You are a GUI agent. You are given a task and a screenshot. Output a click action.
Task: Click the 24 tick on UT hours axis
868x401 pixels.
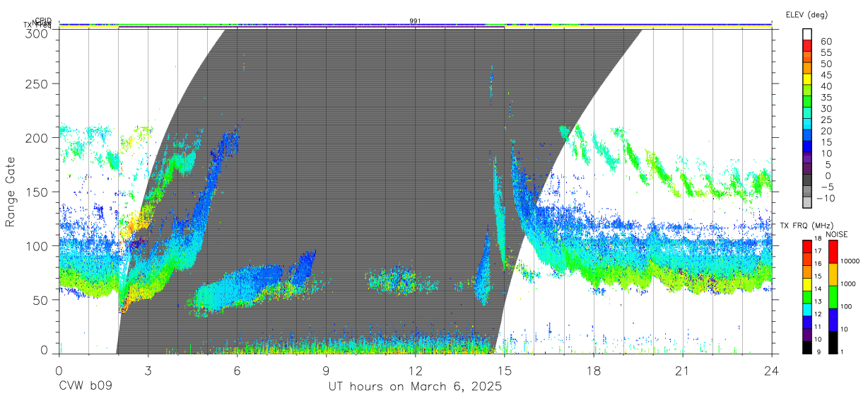click(x=772, y=371)
